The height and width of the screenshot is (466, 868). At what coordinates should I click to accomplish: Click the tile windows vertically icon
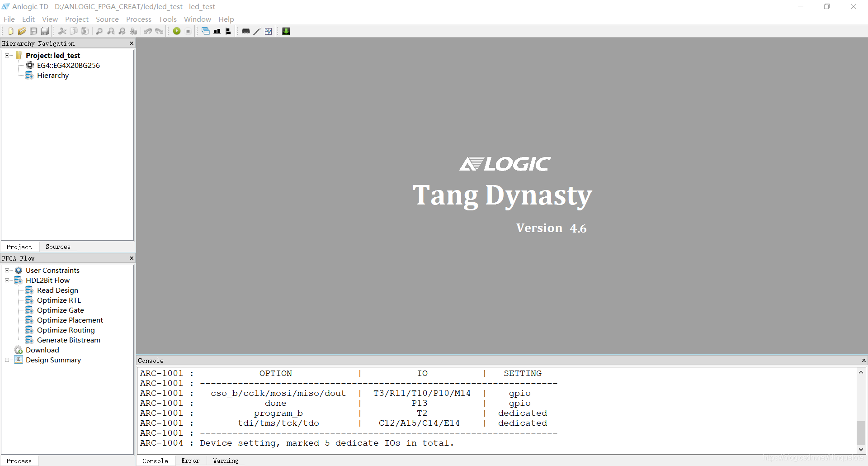(x=228, y=31)
